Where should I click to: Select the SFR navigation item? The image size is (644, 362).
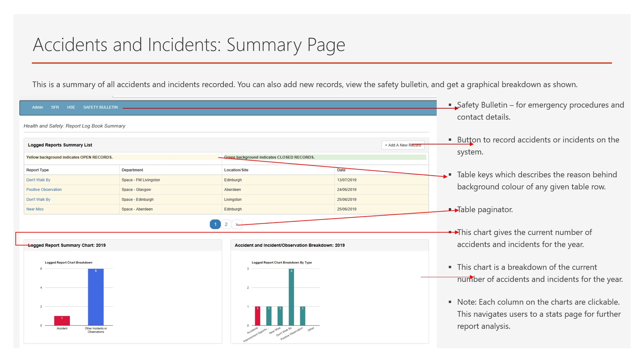[55, 107]
